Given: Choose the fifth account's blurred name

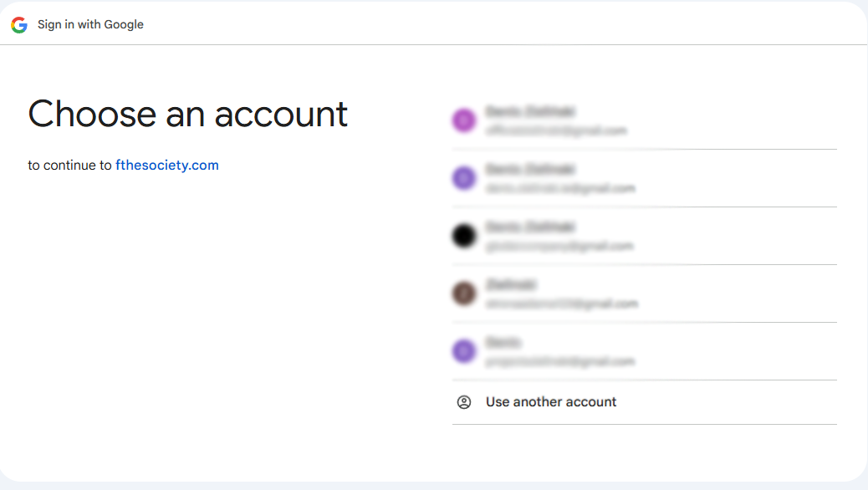Looking at the screenshot, I should [503, 342].
